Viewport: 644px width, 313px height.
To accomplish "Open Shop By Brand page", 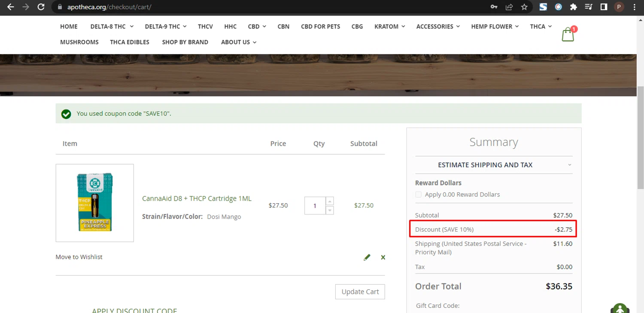I will click(185, 42).
